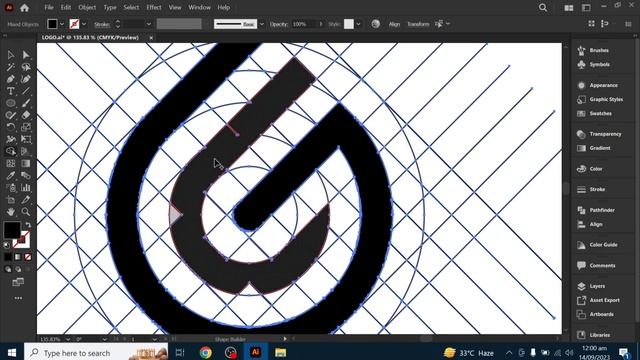The height and width of the screenshot is (360, 640).
Task: Select the Eraser tool
Action: click(x=26, y=115)
